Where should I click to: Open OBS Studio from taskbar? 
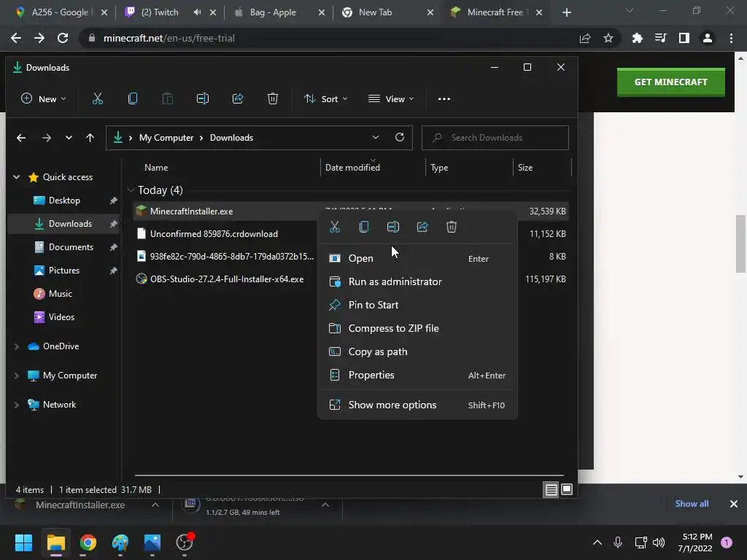click(185, 542)
